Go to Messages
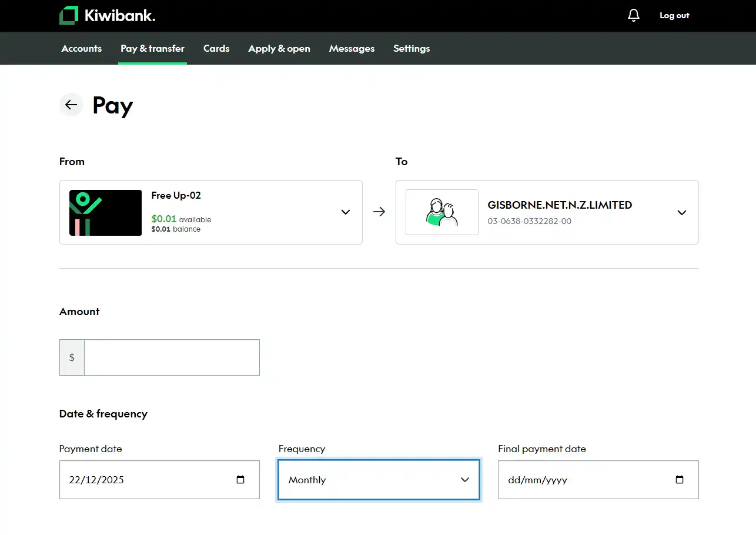Image resolution: width=756 pixels, height=535 pixels. [x=352, y=48]
